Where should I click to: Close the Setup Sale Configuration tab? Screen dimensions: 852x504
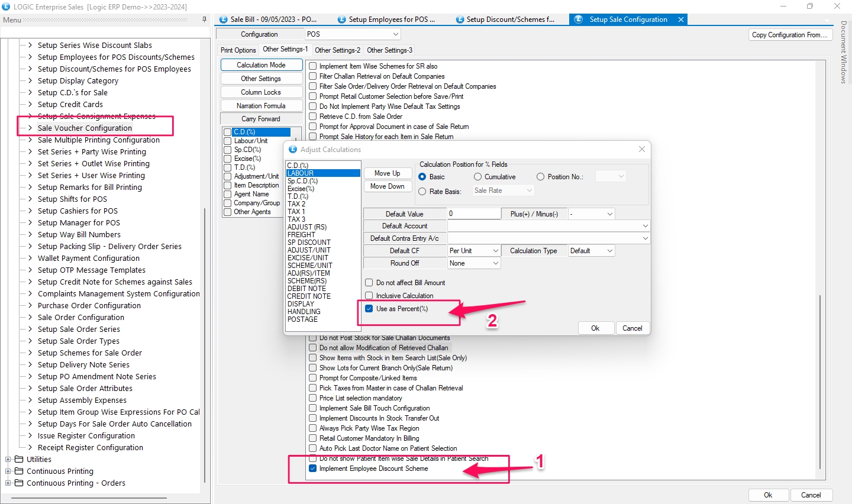point(681,20)
